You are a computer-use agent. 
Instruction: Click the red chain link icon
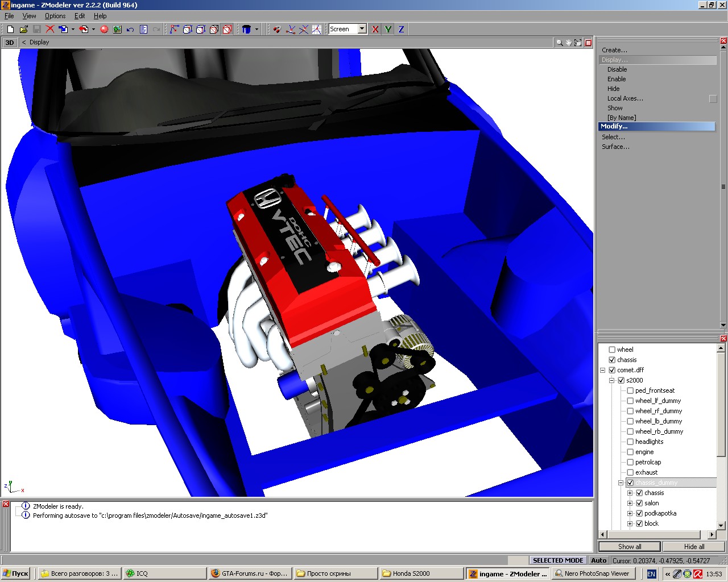[x=277, y=29]
